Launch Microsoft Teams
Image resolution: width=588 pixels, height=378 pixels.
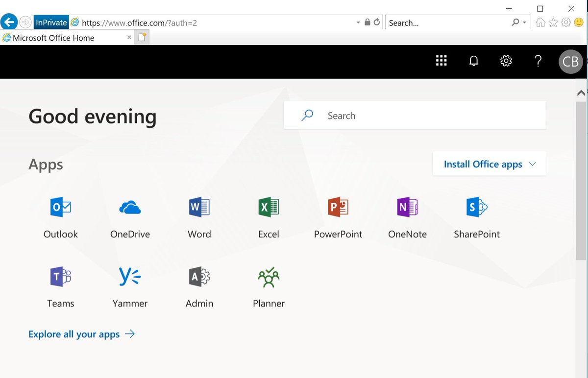point(60,284)
